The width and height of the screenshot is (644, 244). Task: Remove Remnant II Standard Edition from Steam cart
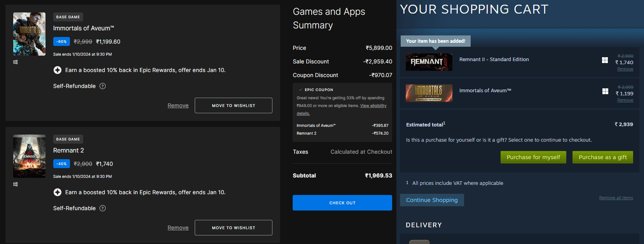[x=625, y=69]
